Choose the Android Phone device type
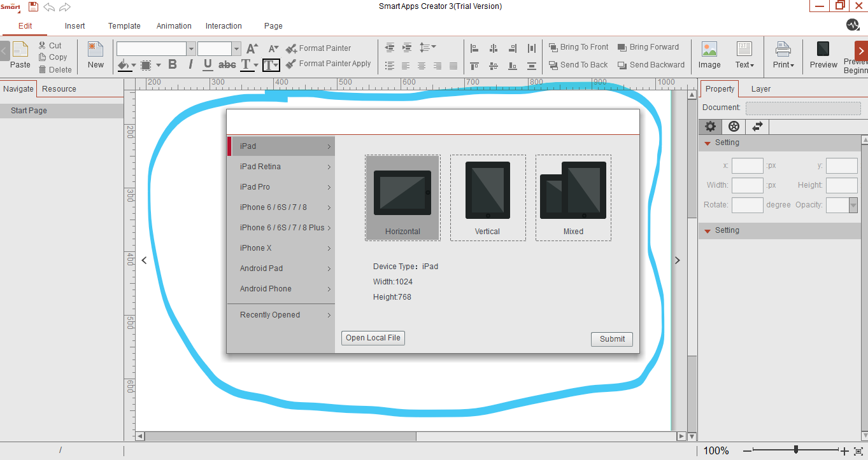The image size is (868, 460). tap(281, 289)
